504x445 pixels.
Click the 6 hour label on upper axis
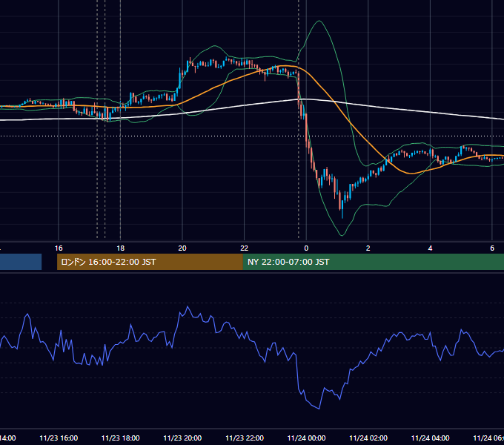pos(492,248)
